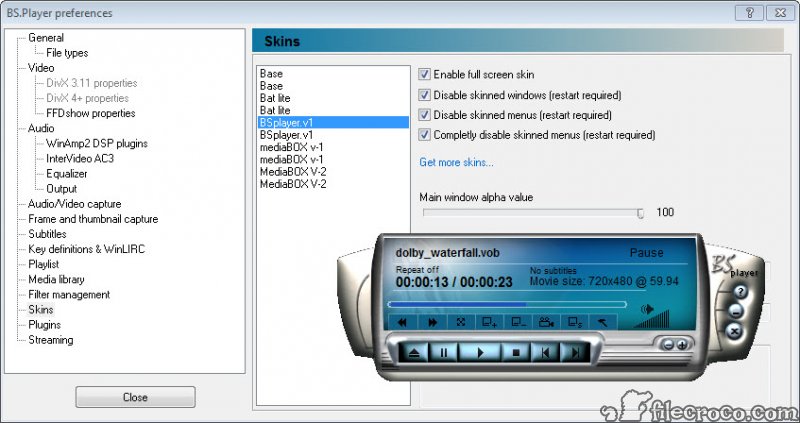
Task: Select Subtitles in the tree
Action: [x=47, y=234]
